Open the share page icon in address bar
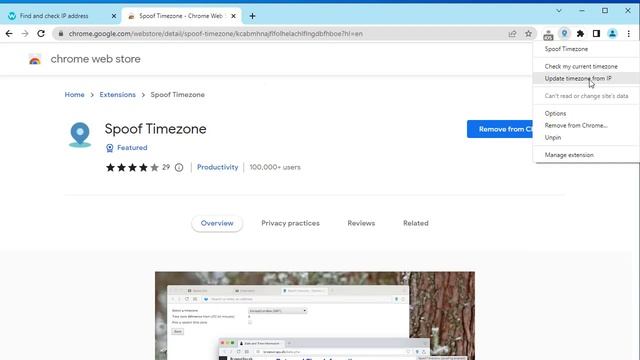Screen dimensions: 640x360 point(512,34)
